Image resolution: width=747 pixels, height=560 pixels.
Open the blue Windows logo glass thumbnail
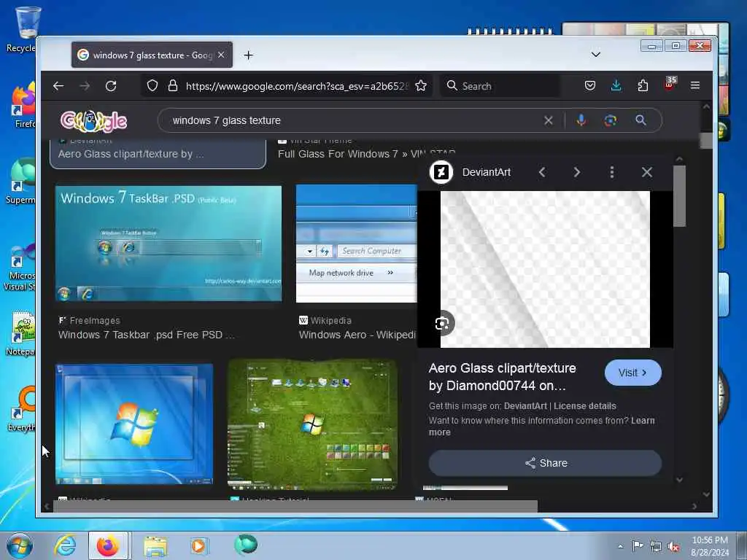point(134,424)
